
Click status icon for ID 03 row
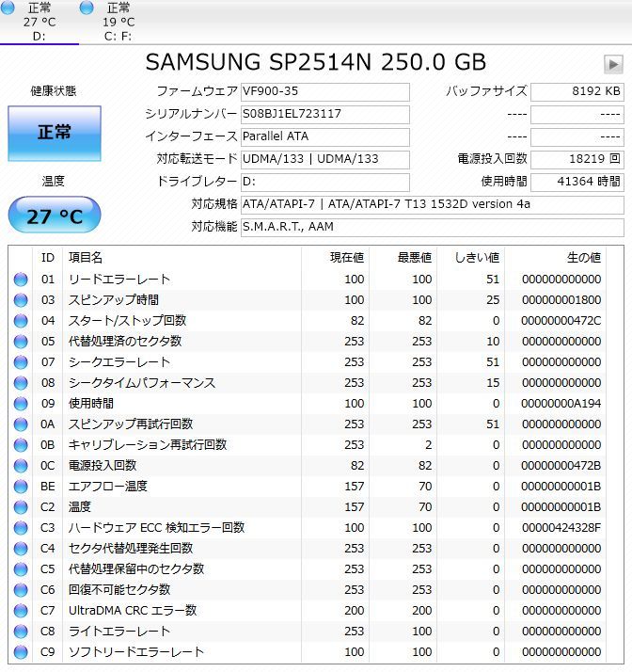21,300
